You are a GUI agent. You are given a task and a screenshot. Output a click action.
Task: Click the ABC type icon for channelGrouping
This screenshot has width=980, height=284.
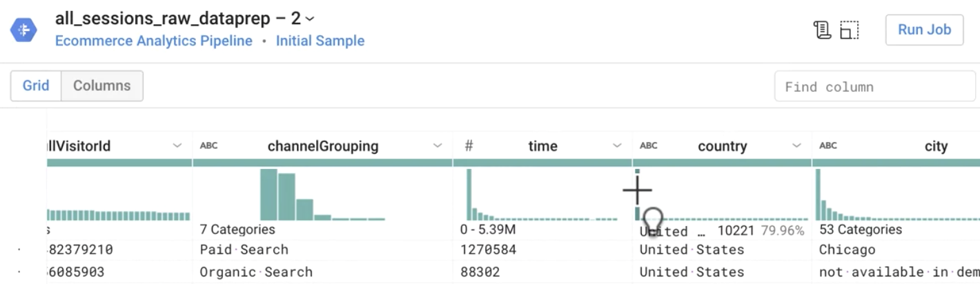(x=208, y=146)
